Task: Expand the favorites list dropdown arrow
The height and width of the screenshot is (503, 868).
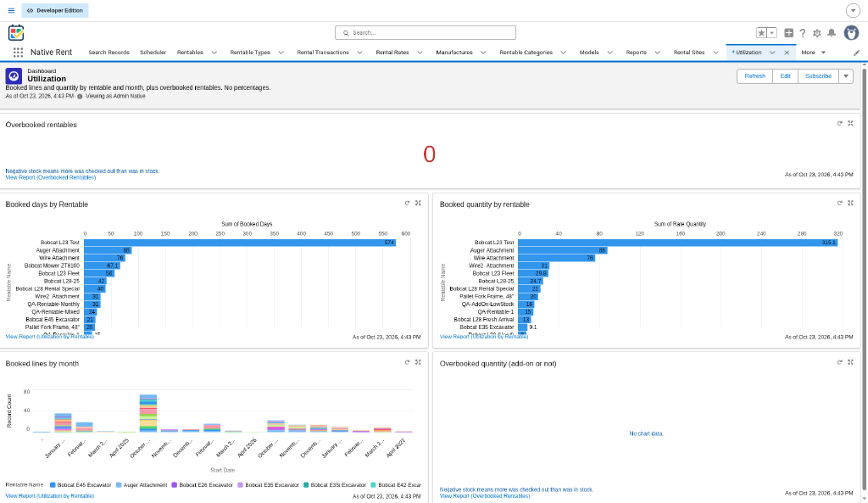Action: [x=771, y=33]
